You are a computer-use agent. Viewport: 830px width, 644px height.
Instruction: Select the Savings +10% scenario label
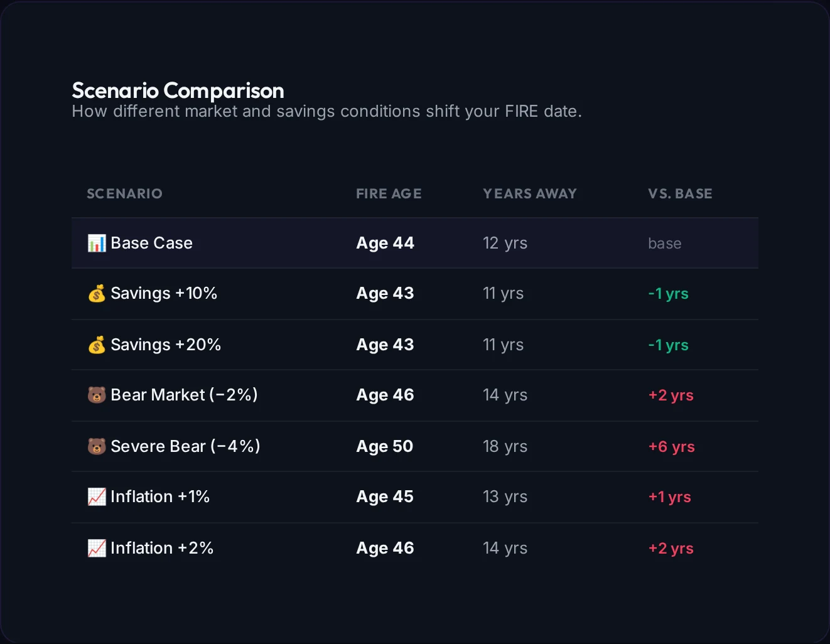click(x=164, y=293)
